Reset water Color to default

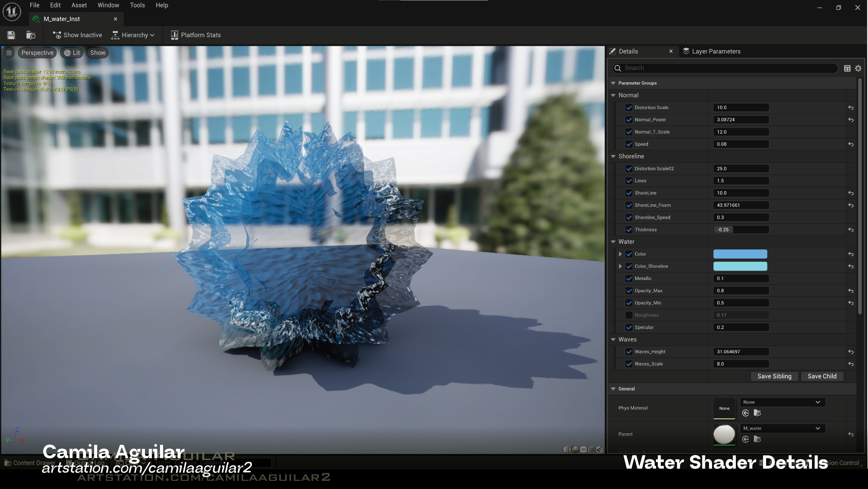pyautogui.click(x=851, y=254)
